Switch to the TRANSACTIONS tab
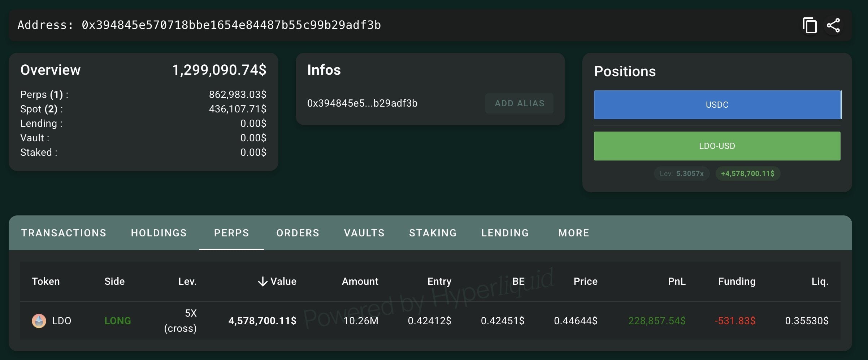The width and height of the screenshot is (868, 360). tap(64, 233)
